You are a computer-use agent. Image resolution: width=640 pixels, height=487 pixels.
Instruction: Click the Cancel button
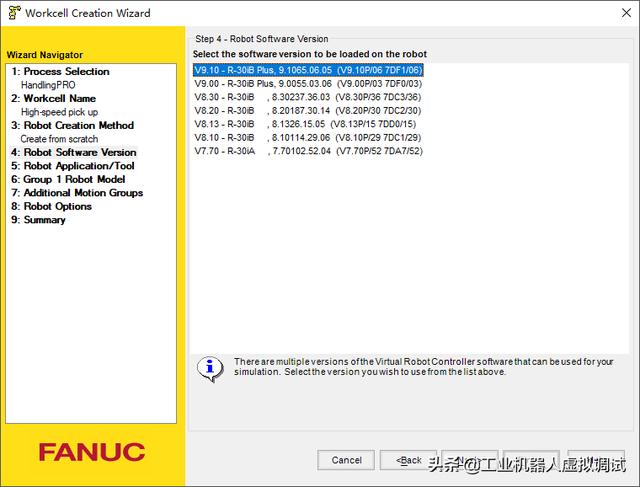tap(346, 460)
